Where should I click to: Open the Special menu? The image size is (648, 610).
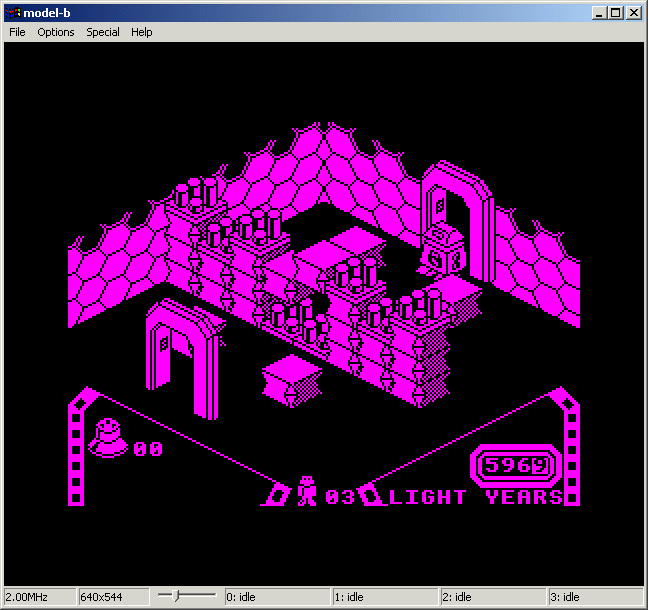click(102, 32)
